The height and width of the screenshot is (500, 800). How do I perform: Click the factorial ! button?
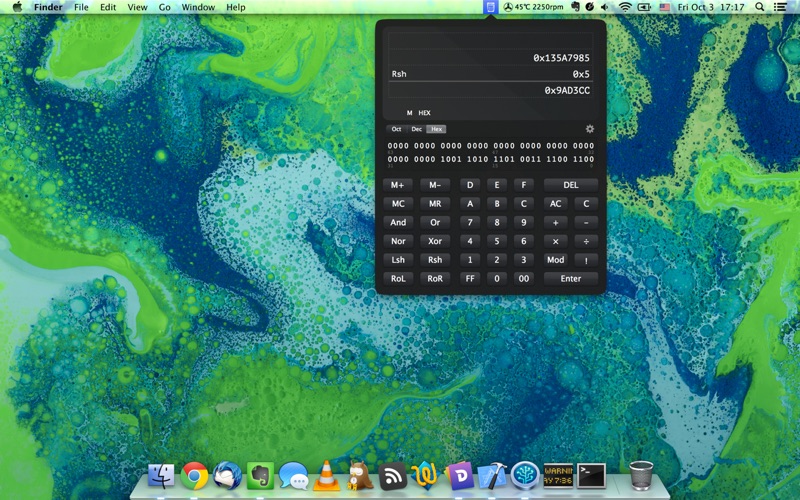(586, 260)
